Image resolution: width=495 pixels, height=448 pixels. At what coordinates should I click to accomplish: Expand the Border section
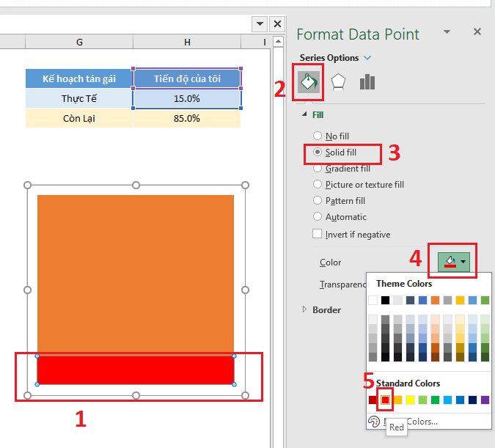(x=304, y=309)
